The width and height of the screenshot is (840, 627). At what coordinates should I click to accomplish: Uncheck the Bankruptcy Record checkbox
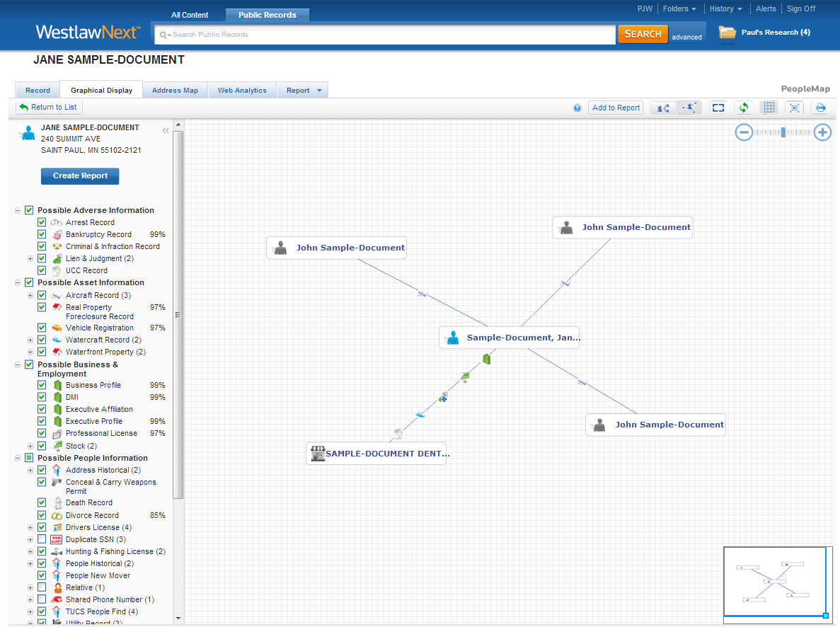[42, 234]
